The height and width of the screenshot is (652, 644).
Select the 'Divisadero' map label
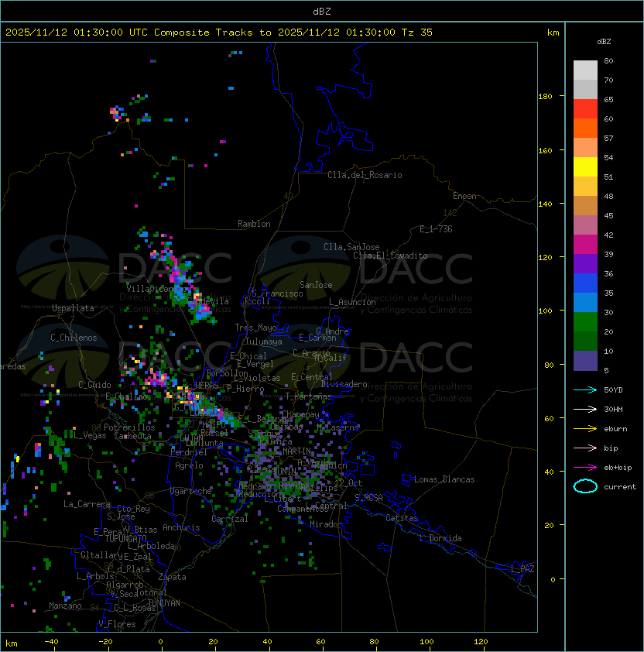(x=344, y=384)
